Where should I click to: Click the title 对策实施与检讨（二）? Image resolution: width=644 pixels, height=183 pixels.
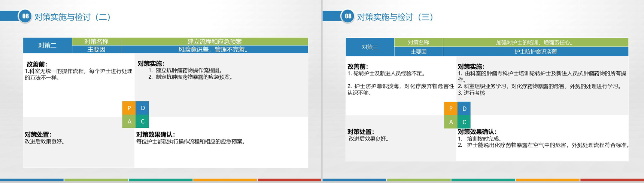pos(73,17)
